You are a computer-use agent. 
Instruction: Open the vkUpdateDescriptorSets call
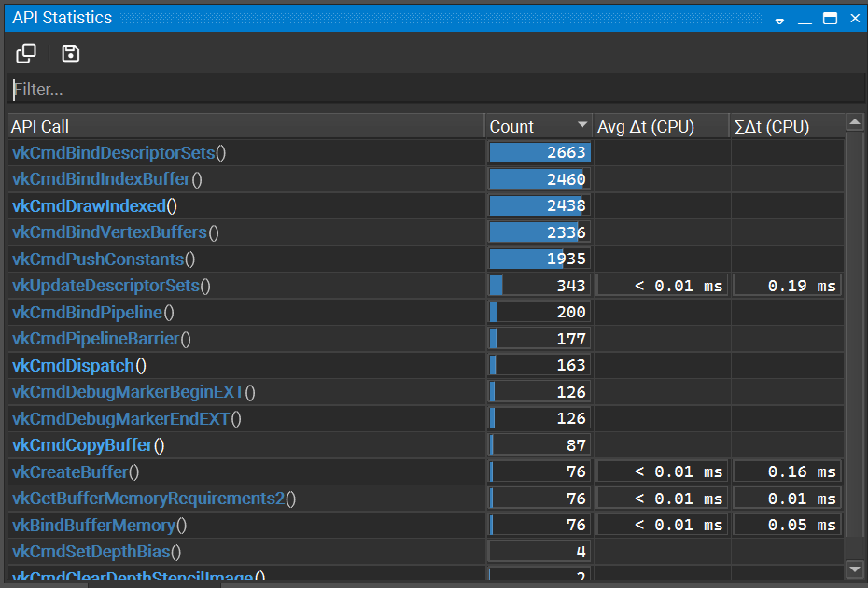[103, 285]
